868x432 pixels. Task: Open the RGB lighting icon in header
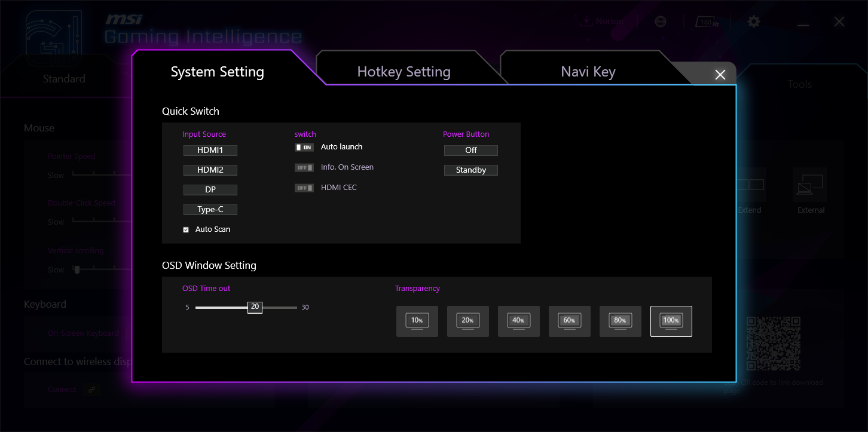[661, 22]
